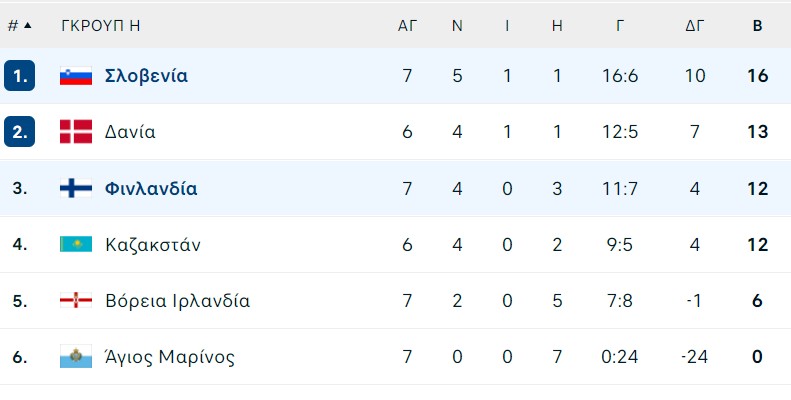Image resolution: width=791 pixels, height=400 pixels.
Task: Open the Δανία team link
Action: click(x=130, y=132)
